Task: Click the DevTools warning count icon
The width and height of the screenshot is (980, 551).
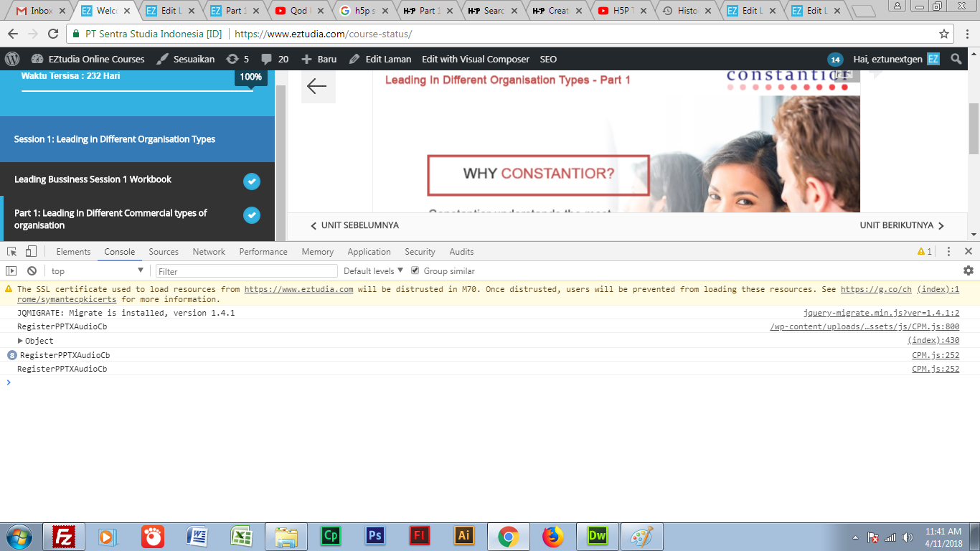Action: (925, 252)
